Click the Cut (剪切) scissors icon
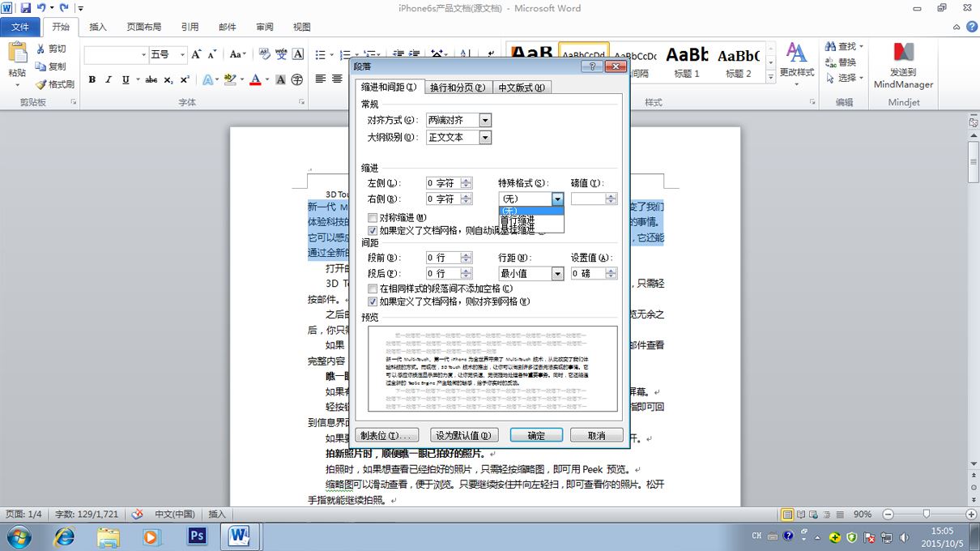980x551 pixels. pos(40,49)
